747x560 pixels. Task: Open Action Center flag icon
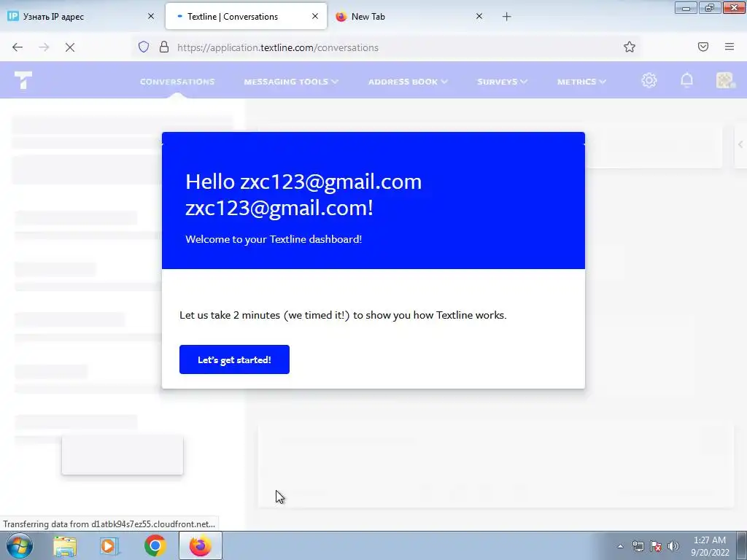click(656, 546)
